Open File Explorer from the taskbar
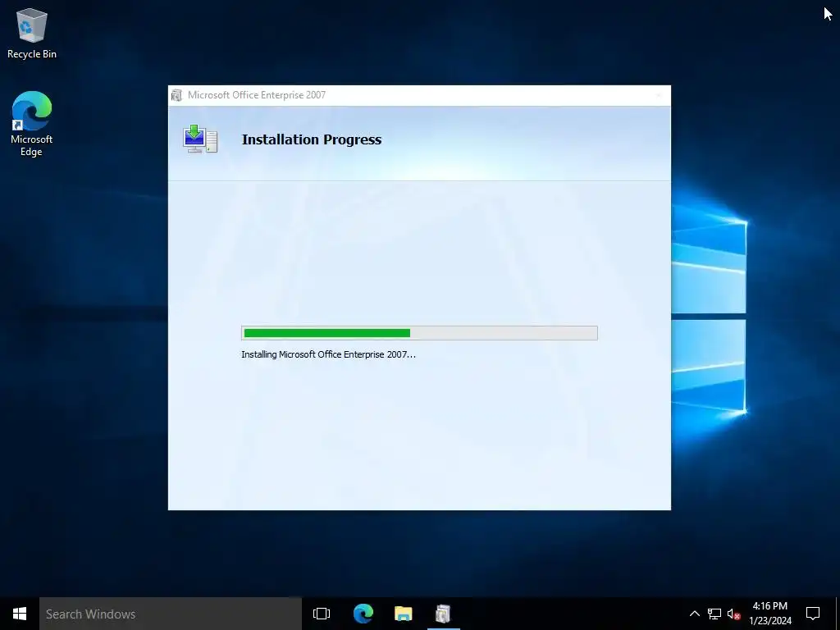 point(404,614)
